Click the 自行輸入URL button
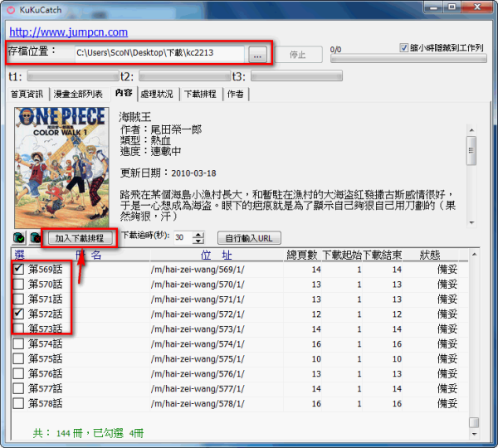This screenshot has height=448, width=498. pyautogui.click(x=249, y=238)
